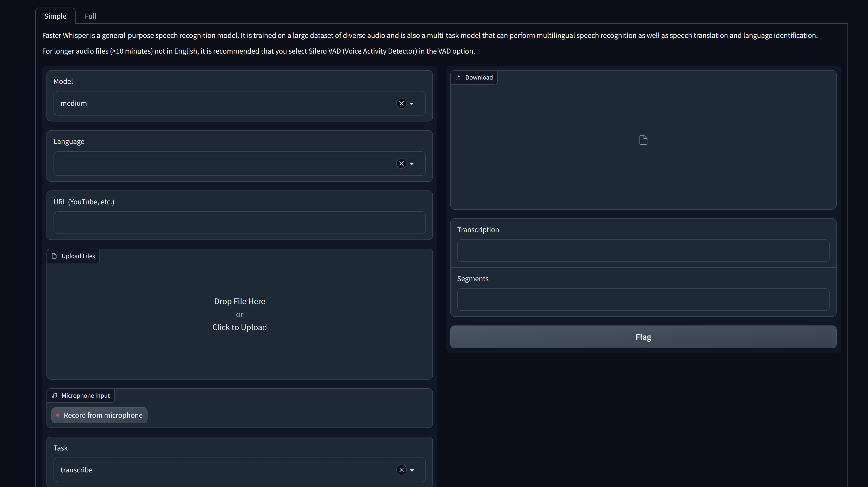Viewport: 868px width, 487px height.
Task: Click the Drop File Here upload area
Action: click(239, 314)
